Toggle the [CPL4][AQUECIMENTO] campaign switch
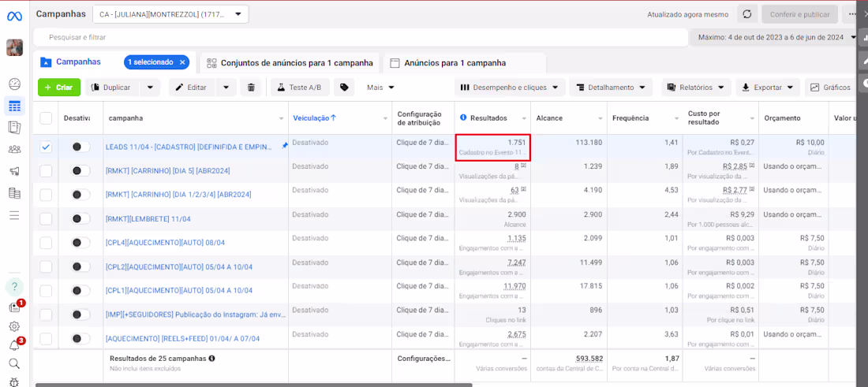The image size is (868, 387). pyautogui.click(x=80, y=243)
